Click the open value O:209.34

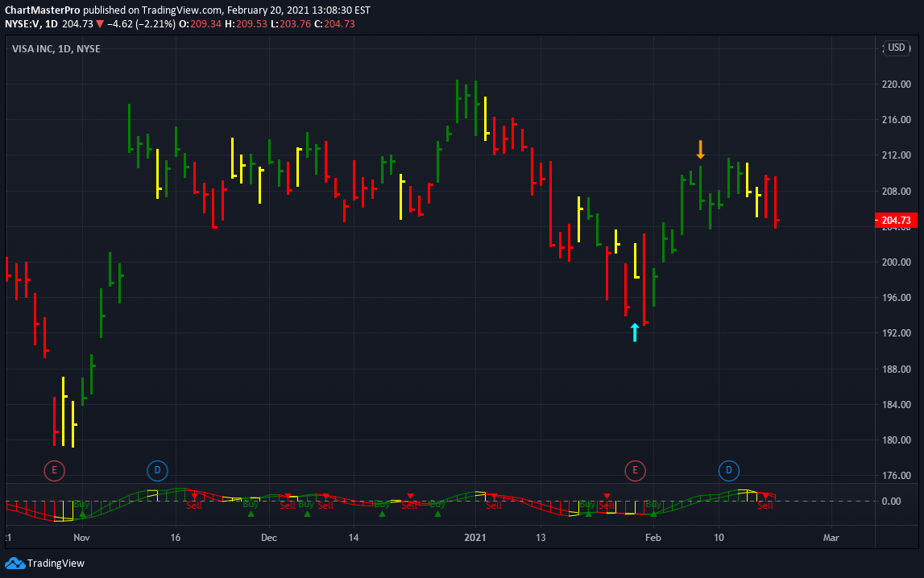click(201, 24)
